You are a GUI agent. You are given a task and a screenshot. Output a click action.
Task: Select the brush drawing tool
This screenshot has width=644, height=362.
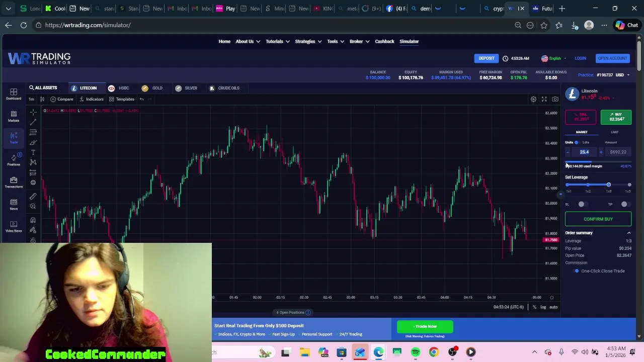click(33, 142)
